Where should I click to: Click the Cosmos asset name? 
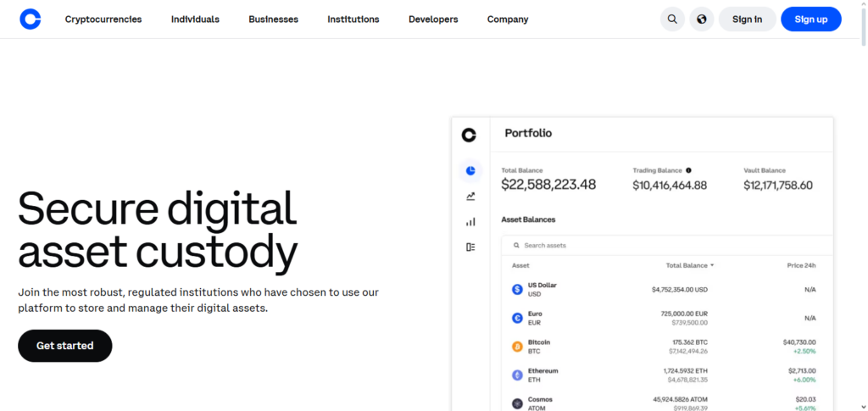coord(540,399)
